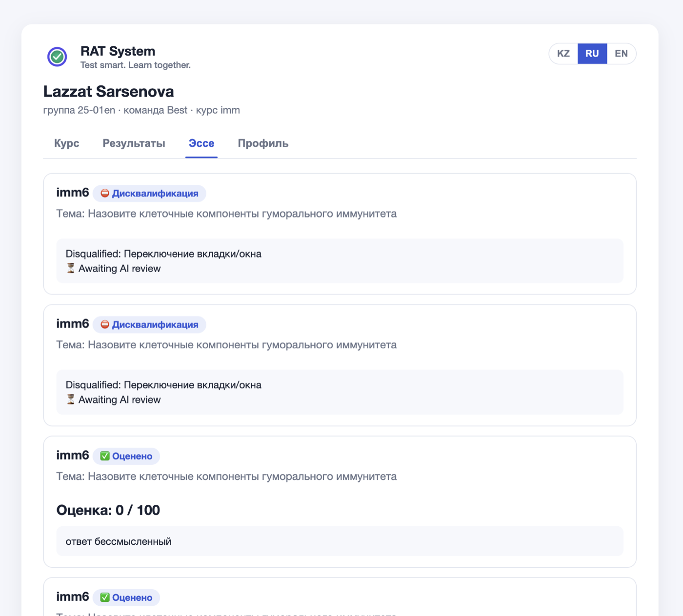This screenshot has width=683, height=616.
Task: Click the student name Lazzat Sarsenova
Action: coord(108,92)
